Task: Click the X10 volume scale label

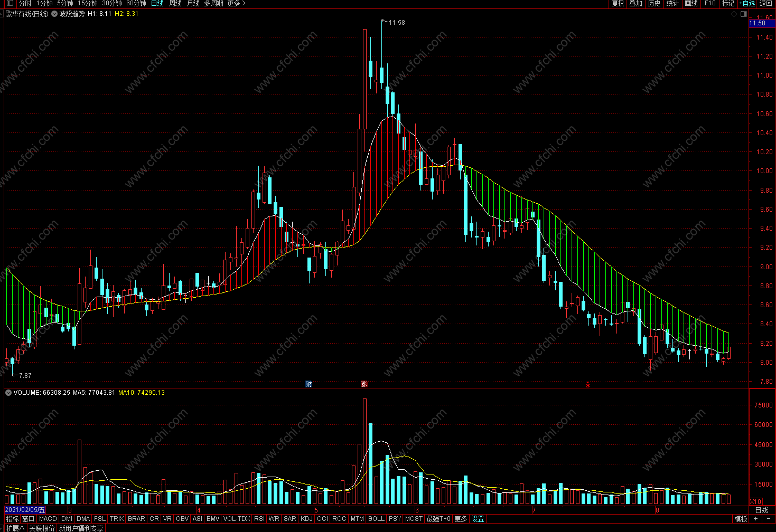Action: 756,502
